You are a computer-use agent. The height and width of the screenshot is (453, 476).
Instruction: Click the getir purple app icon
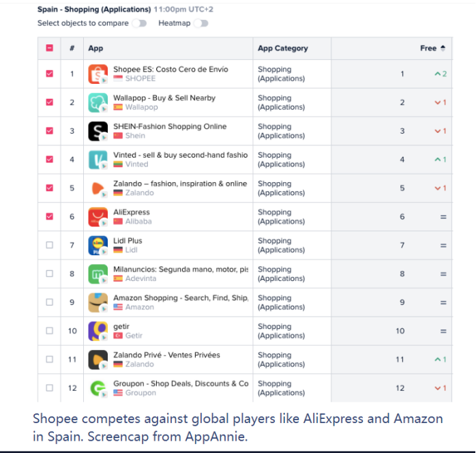click(x=98, y=331)
